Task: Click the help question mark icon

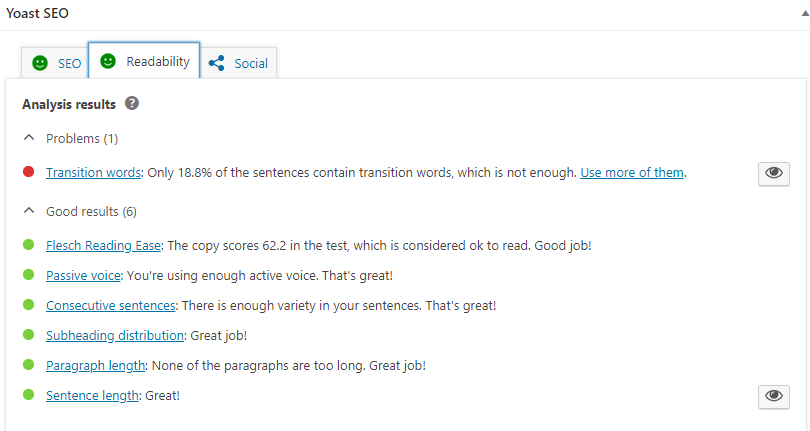Action: click(x=132, y=103)
